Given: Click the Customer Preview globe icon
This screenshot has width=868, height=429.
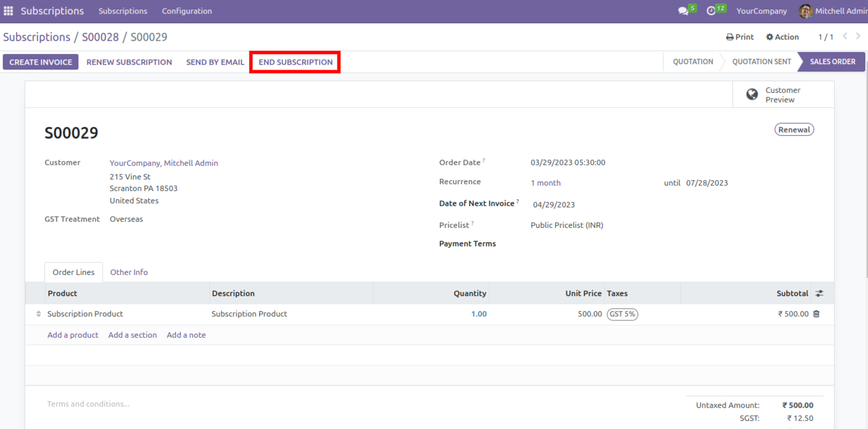Looking at the screenshot, I should 752,95.
